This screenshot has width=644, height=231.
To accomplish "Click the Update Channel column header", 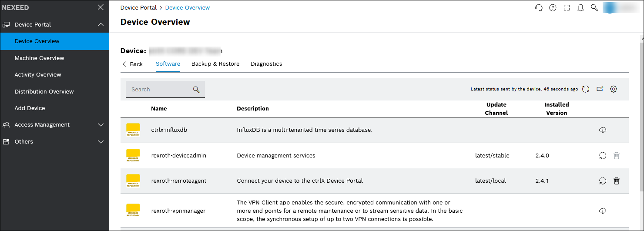I will 496,109.
